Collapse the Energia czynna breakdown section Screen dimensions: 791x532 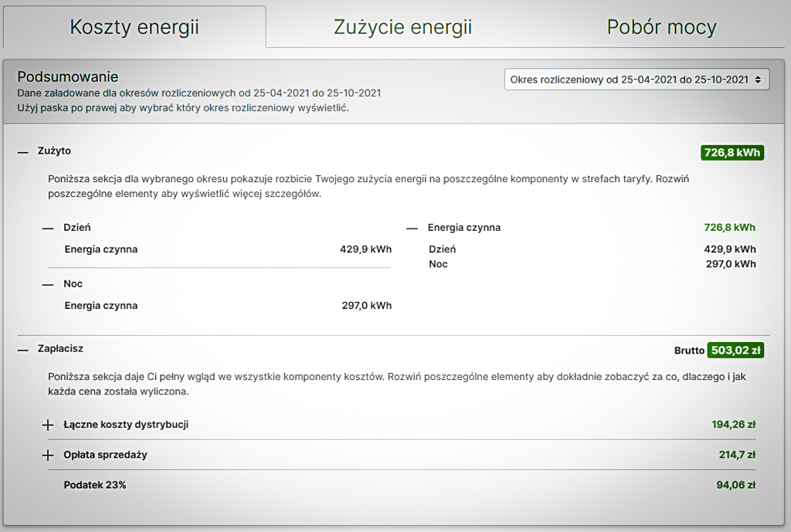click(x=412, y=229)
